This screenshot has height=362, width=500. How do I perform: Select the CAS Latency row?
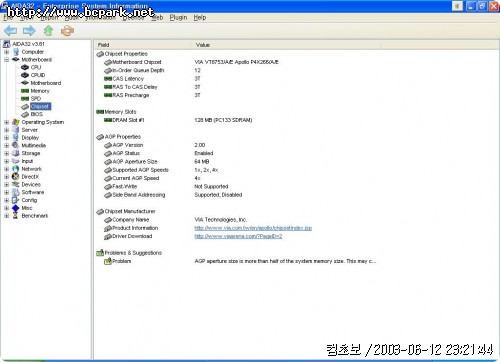click(x=237, y=79)
